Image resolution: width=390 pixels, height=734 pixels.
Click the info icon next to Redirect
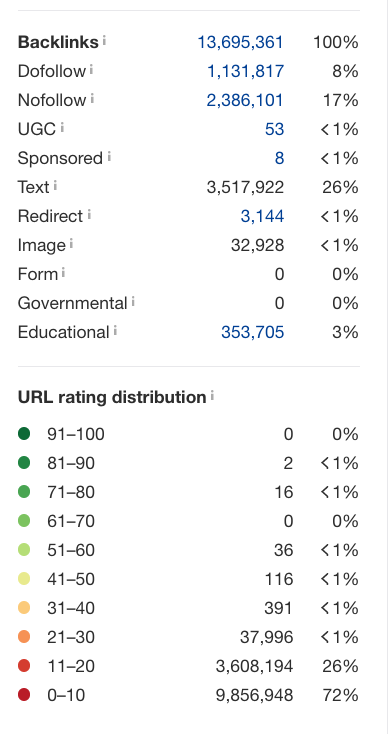click(x=89, y=214)
